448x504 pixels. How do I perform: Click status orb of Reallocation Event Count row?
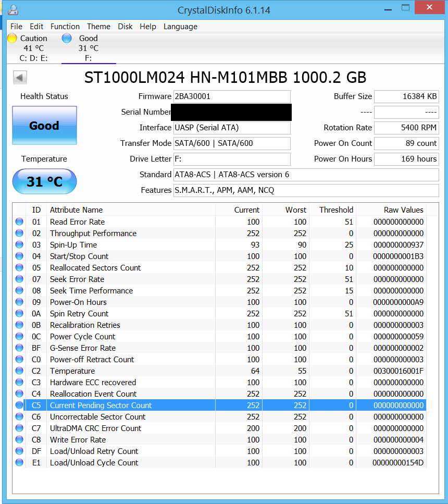coord(19,394)
